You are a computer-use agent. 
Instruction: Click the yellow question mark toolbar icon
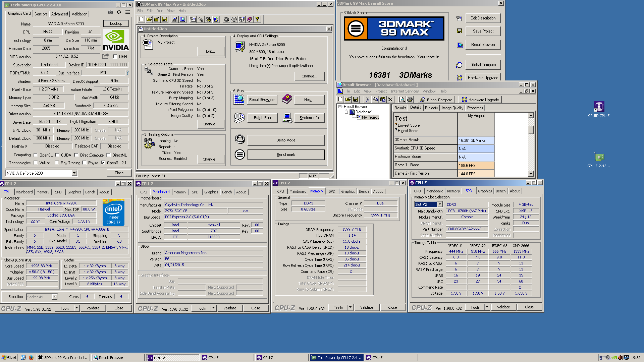tap(257, 19)
